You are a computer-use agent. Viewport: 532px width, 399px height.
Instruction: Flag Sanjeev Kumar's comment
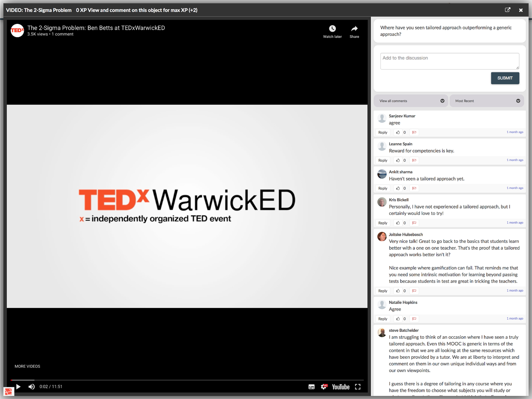[414, 132]
